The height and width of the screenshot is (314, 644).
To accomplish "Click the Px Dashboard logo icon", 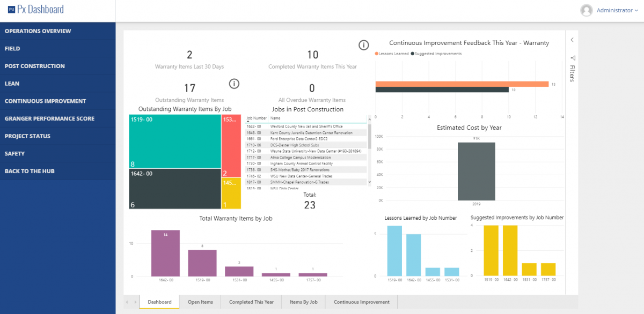I will click(x=11, y=10).
